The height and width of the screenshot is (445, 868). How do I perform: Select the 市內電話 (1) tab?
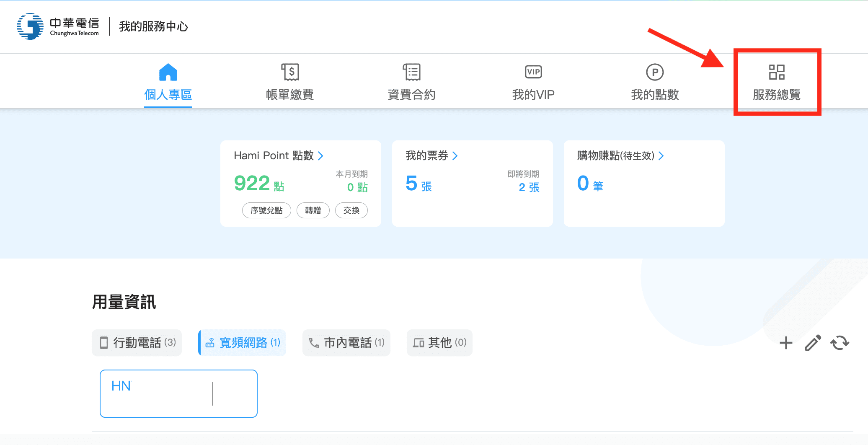click(x=346, y=343)
